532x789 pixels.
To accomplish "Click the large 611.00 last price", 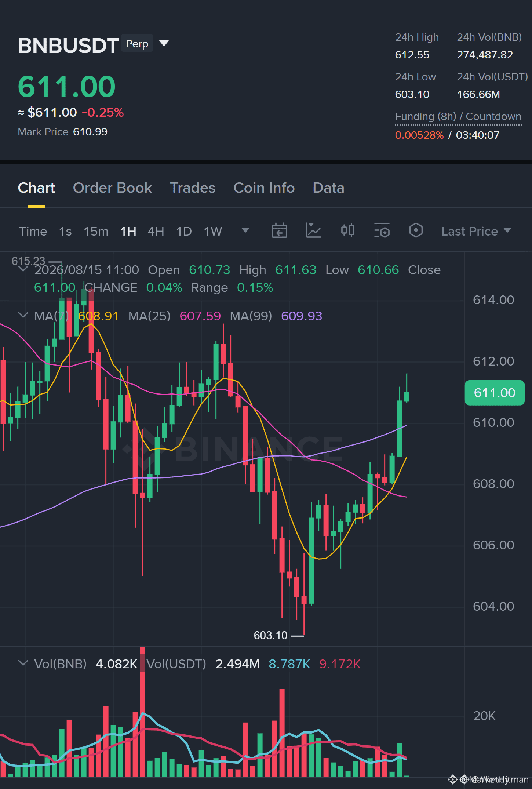I will click(x=67, y=87).
